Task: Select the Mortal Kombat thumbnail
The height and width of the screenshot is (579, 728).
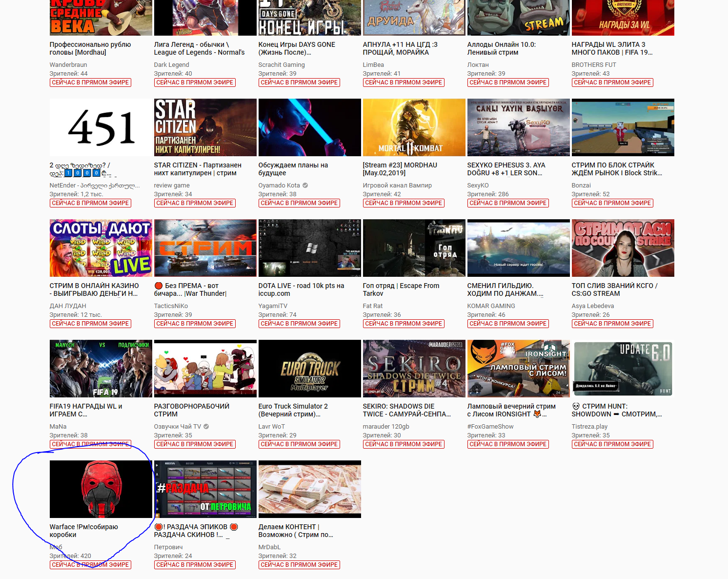Action: 414,127
